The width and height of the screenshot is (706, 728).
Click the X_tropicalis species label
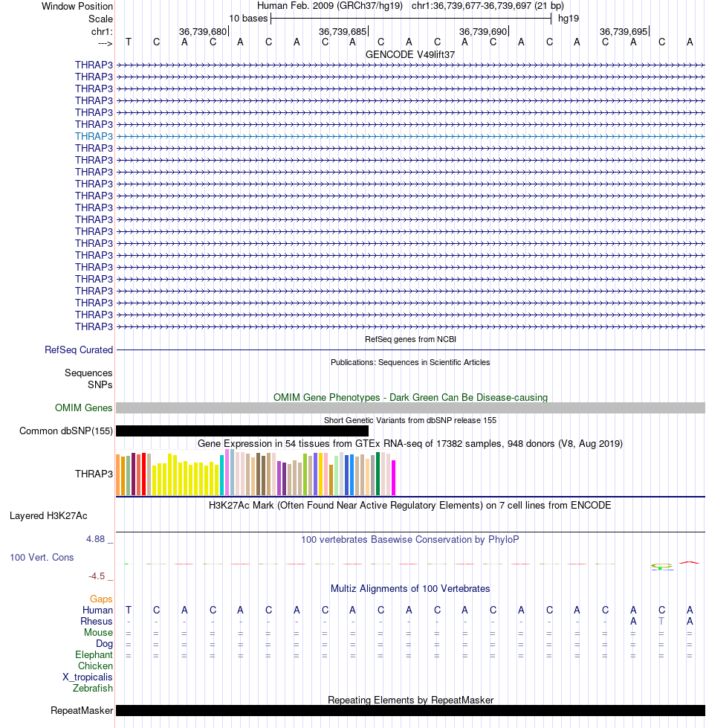[88, 677]
